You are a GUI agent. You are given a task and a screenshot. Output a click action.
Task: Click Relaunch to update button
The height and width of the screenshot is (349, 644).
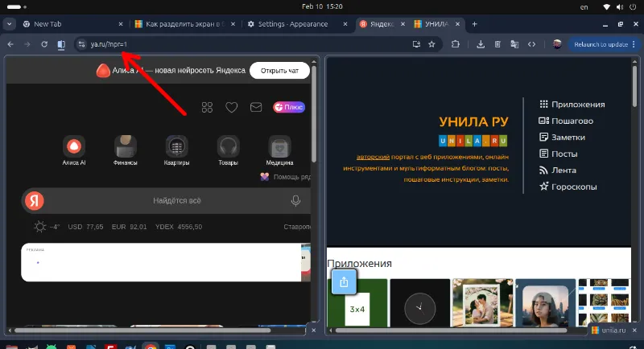pos(603,44)
